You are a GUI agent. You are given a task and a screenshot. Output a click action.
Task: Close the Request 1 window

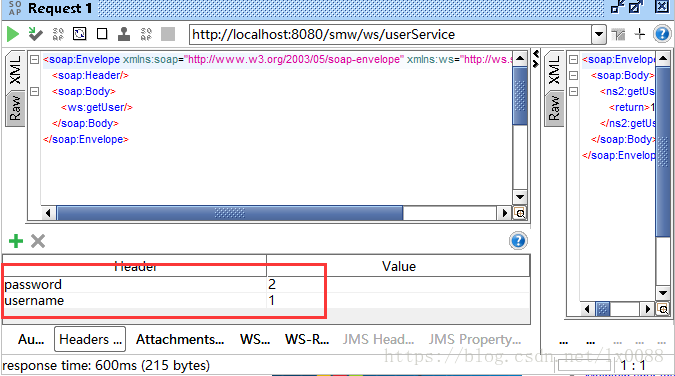tap(662, 7)
